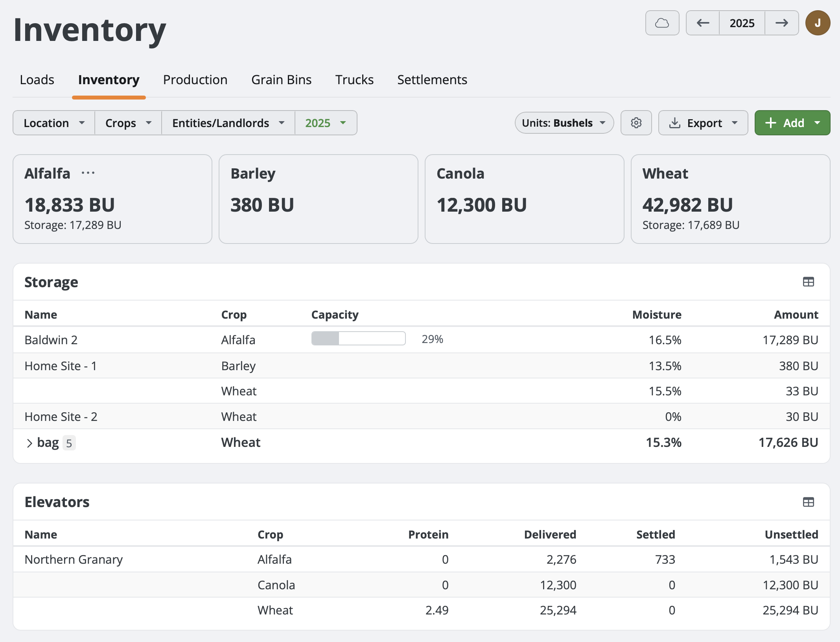Click the download icon on Export button
Image resolution: width=840 pixels, height=642 pixels.
676,123
